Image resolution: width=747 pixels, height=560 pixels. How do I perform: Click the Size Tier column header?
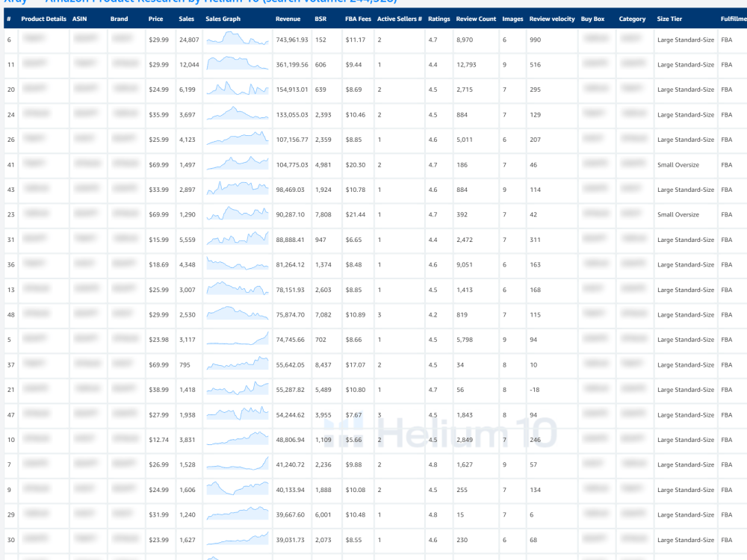click(669, 19)
